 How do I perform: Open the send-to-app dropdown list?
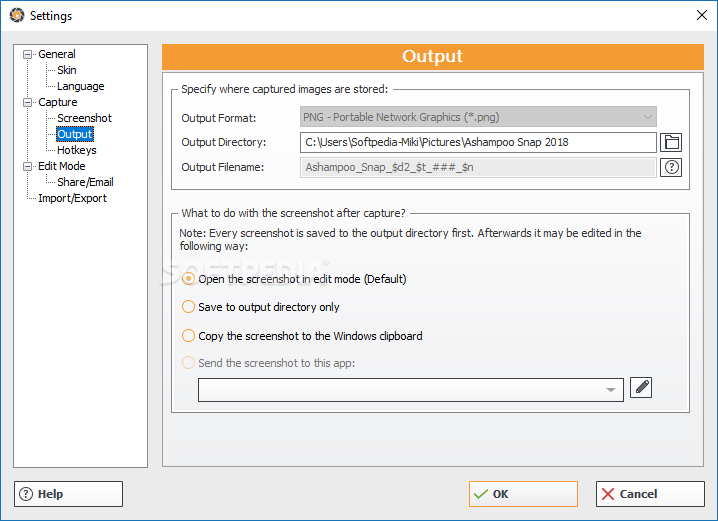coord(411,390)
